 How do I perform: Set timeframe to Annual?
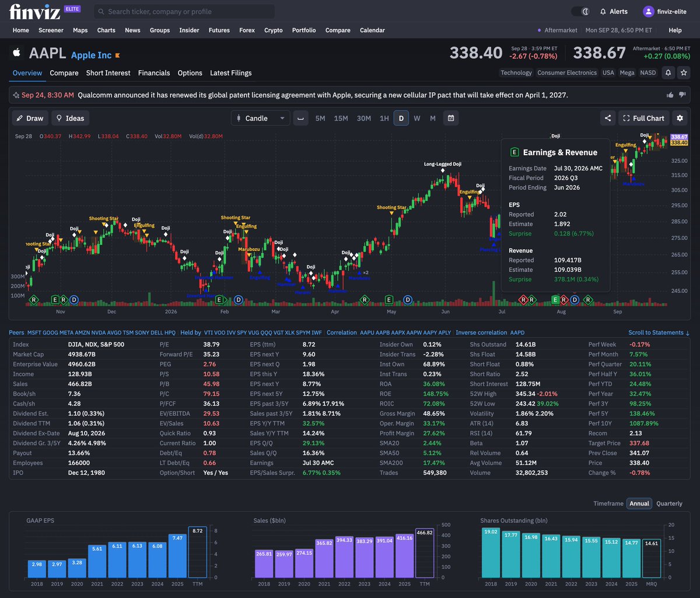[x=639, y=503]
